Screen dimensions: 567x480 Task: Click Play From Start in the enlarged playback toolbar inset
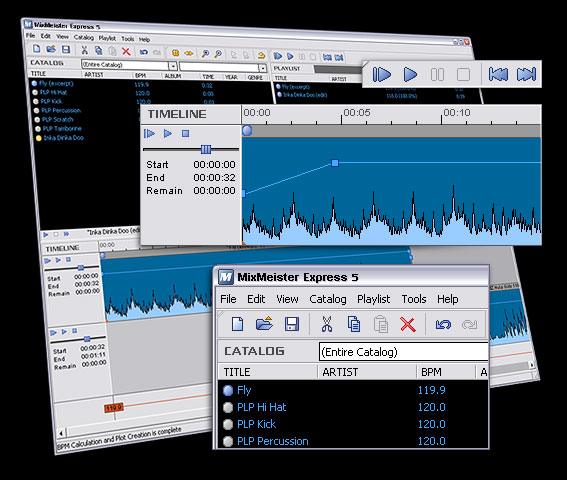(381, 75)
